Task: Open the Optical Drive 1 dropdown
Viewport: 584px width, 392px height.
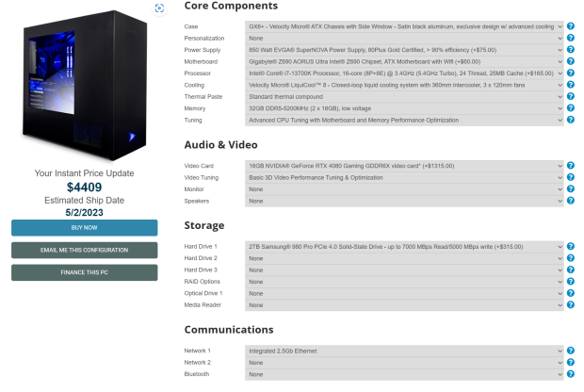Action: point(404,293)
